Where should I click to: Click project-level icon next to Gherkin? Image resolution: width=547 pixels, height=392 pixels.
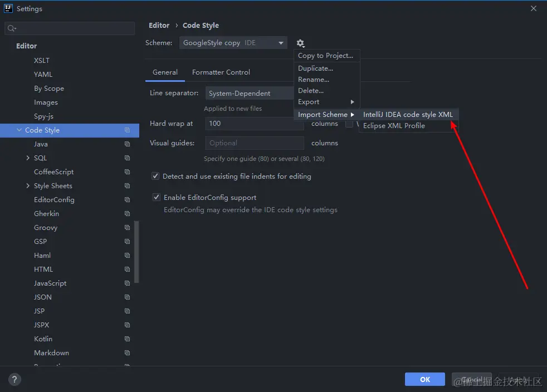[128, 213]
